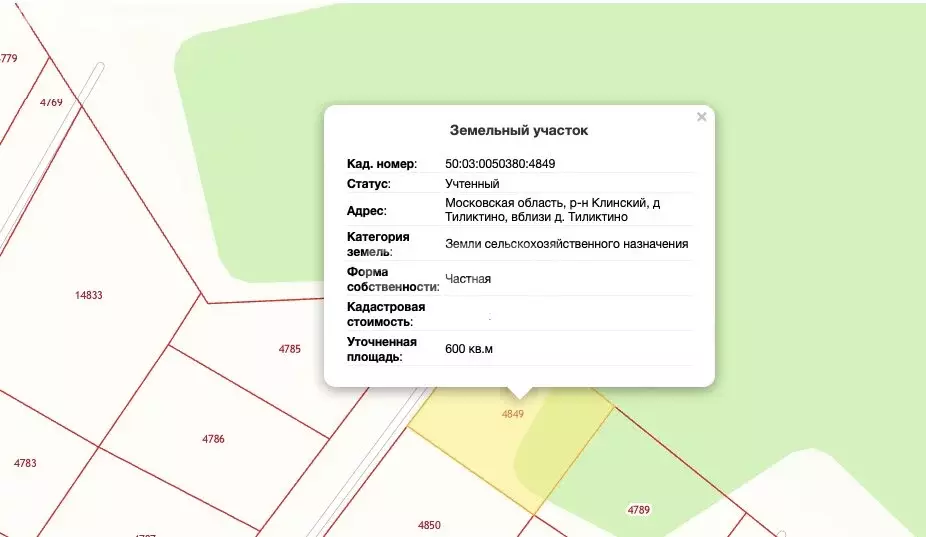The width and height of the screenshot is (926, 537).
Task: Select parcel 4783 on the map
Action: point(25,463)
